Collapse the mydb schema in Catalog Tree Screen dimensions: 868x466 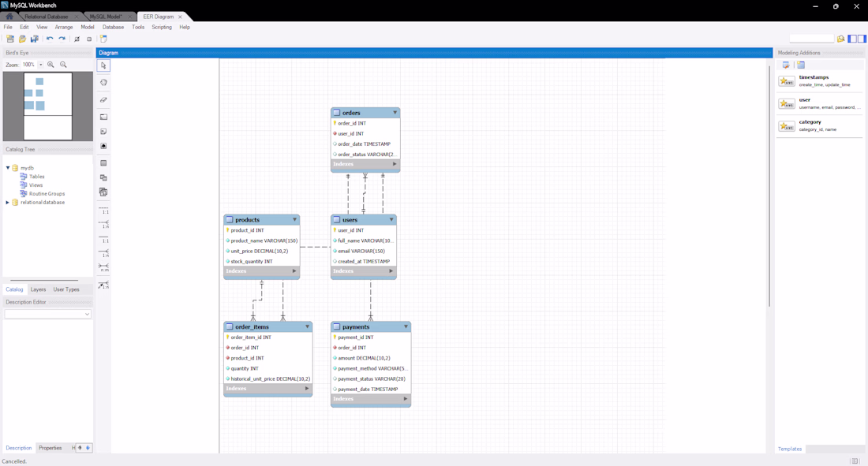pyautogui.click(x=8, y=168)
